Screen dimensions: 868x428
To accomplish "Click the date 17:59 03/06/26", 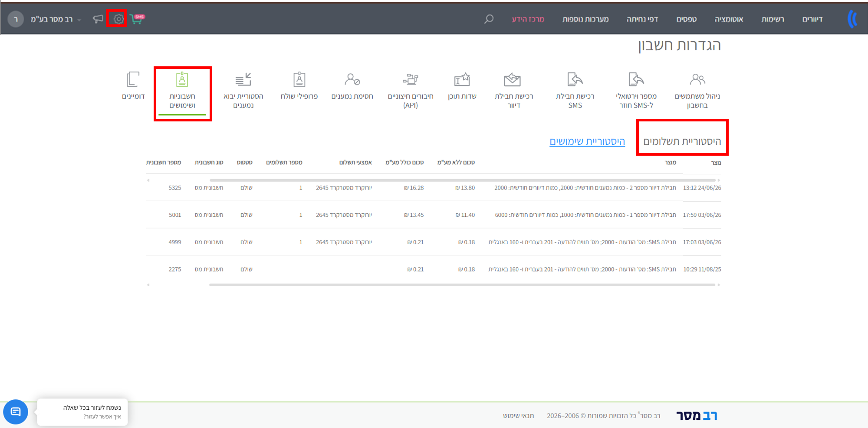I will coord(702,215).
